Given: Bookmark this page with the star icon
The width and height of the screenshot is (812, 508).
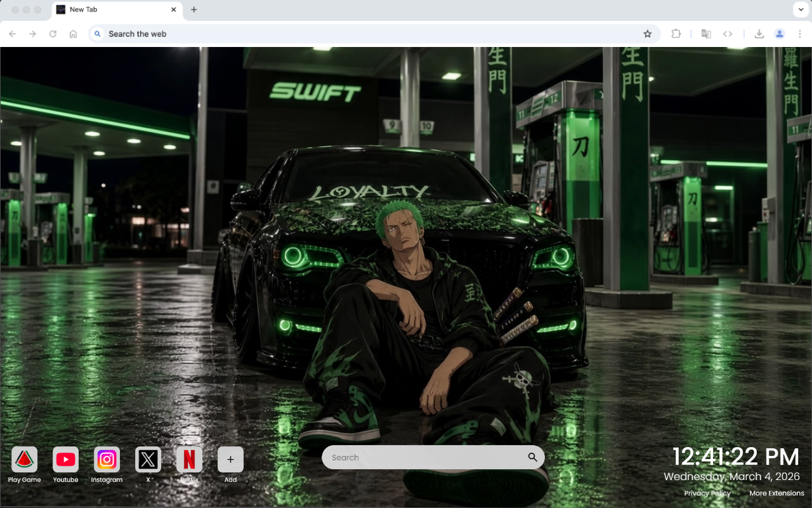Looking at the screenshot, I should click(x=647, y=34).
